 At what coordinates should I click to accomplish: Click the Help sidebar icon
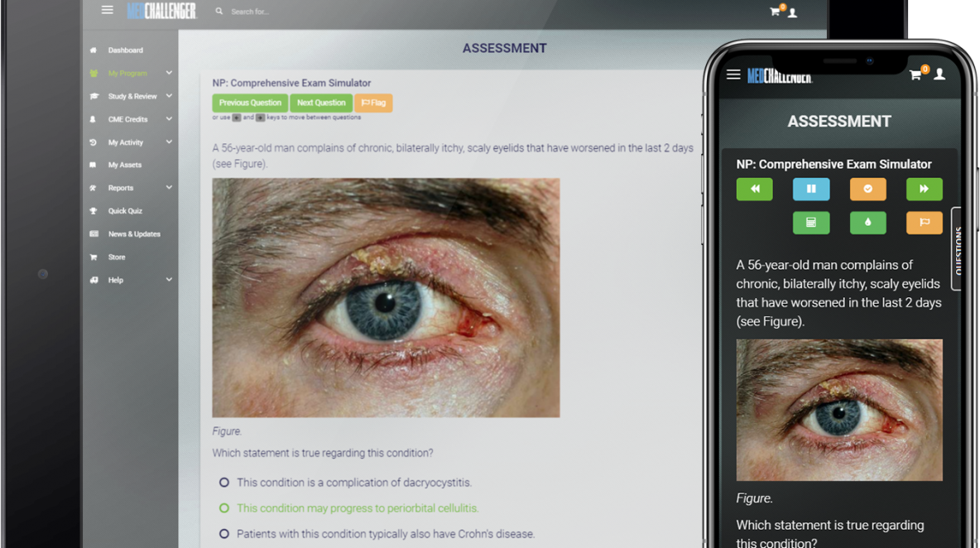tap(94, 280)
